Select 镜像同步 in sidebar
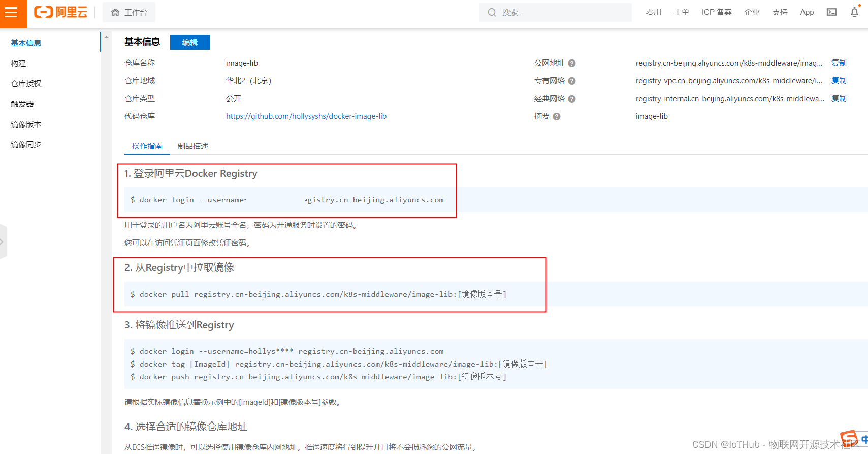This screenshot has width=868, height=454. point(26,144)
